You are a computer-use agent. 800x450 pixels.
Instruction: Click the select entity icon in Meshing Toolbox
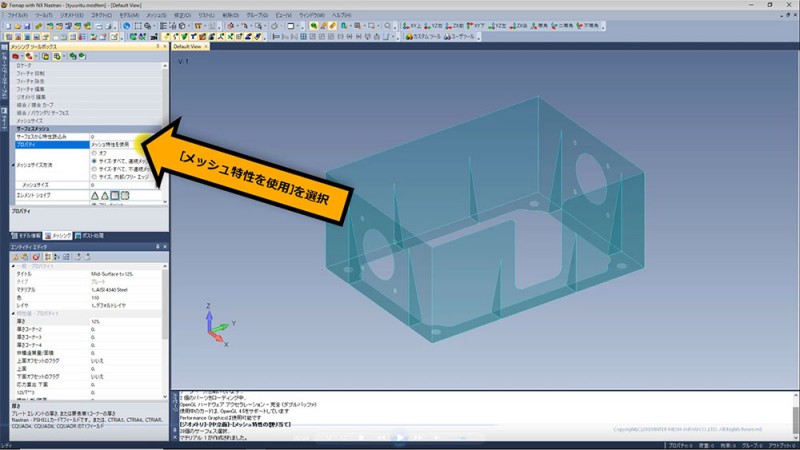(29, 56)
